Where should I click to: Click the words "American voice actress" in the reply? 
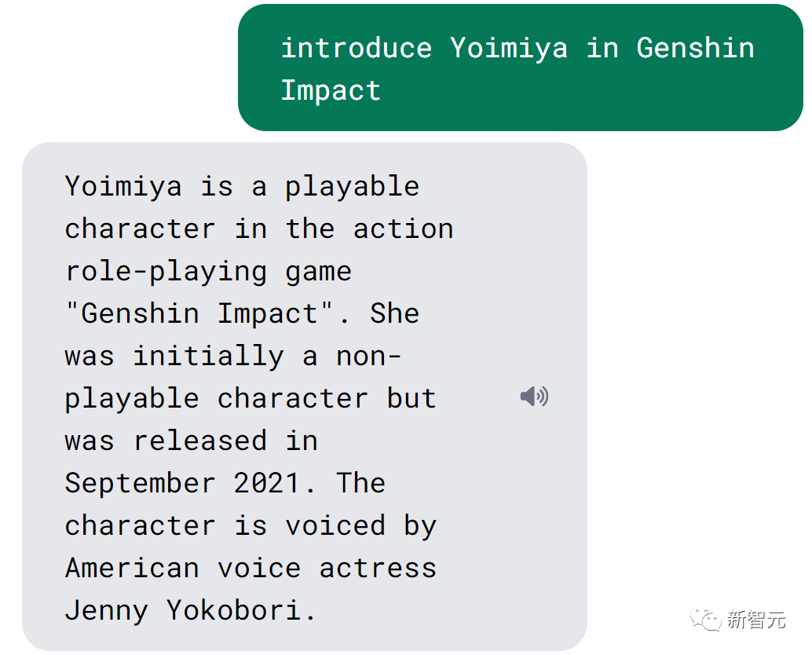(x=251, y=569)
